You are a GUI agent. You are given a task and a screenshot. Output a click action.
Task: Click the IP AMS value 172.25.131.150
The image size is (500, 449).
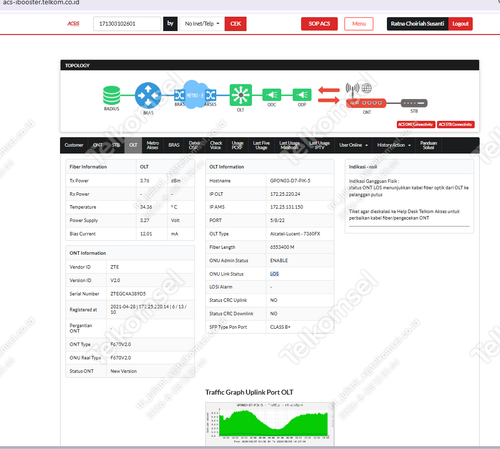(287, 207)
